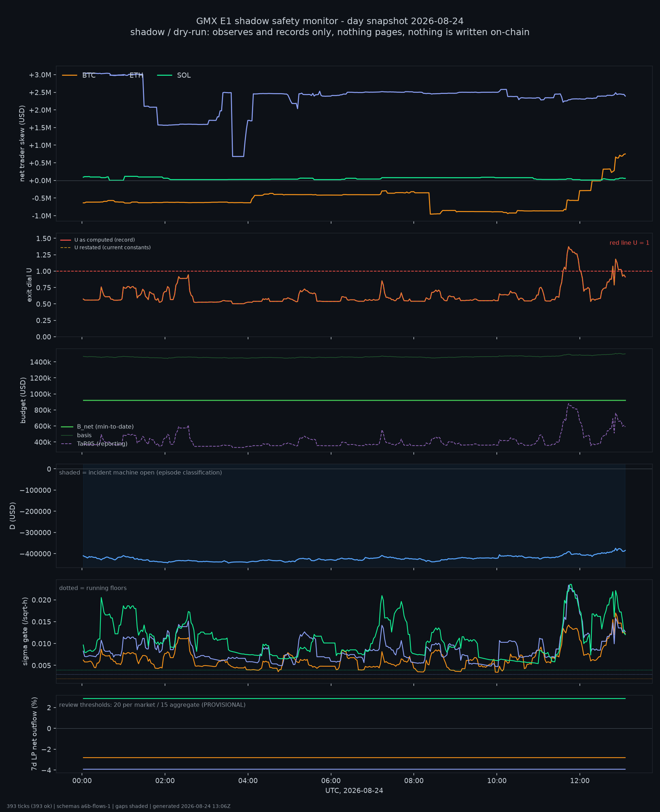The image size is (660, 812).
Task: Click the "−200000" D panel tick label
Action: click(x=36, y=512)
